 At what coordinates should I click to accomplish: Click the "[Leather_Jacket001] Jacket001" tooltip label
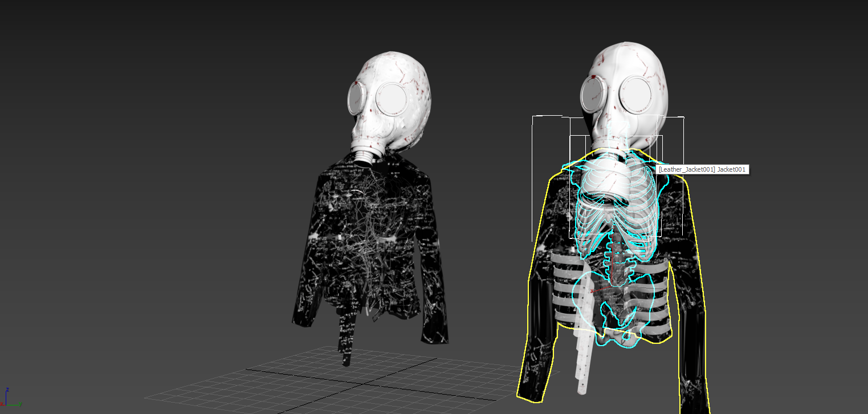tap(702, 169)
